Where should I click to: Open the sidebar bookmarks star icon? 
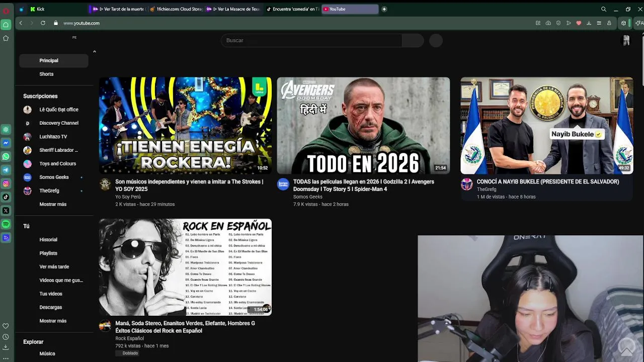pyautogui.click(x=6, y=38)
